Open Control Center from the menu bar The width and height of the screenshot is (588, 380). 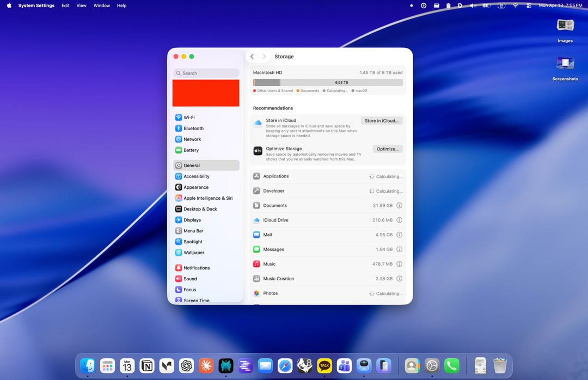point(529,5)
